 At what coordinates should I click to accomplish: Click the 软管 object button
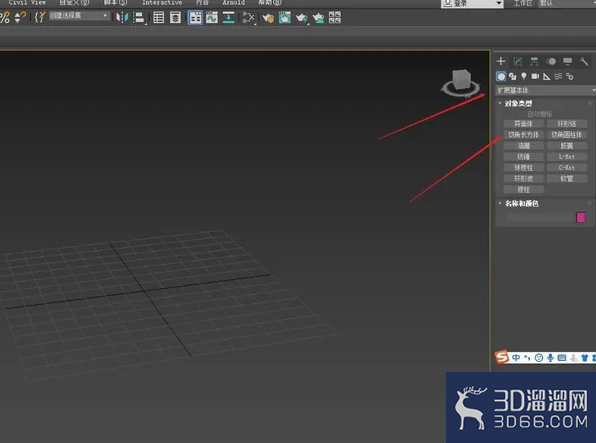[567, 179]
